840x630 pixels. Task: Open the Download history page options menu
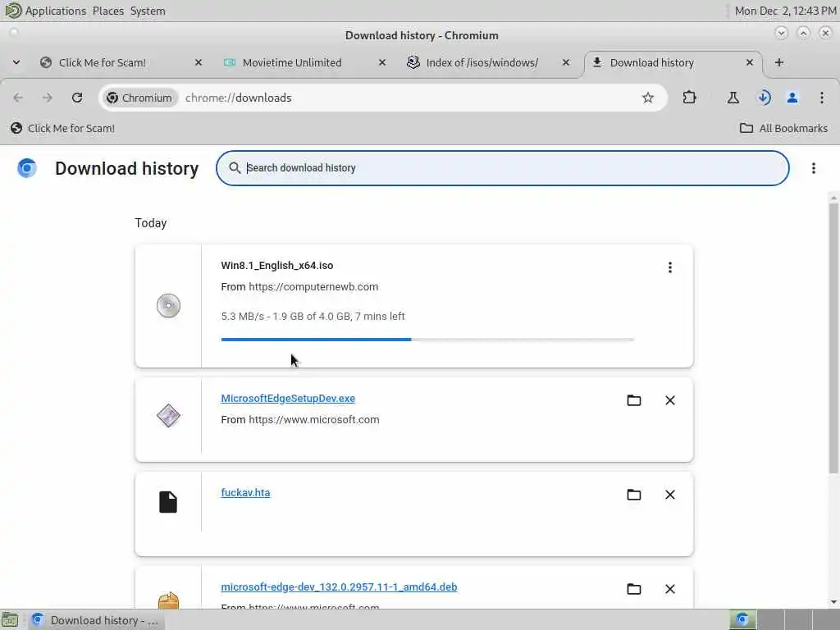click(813, 168)
